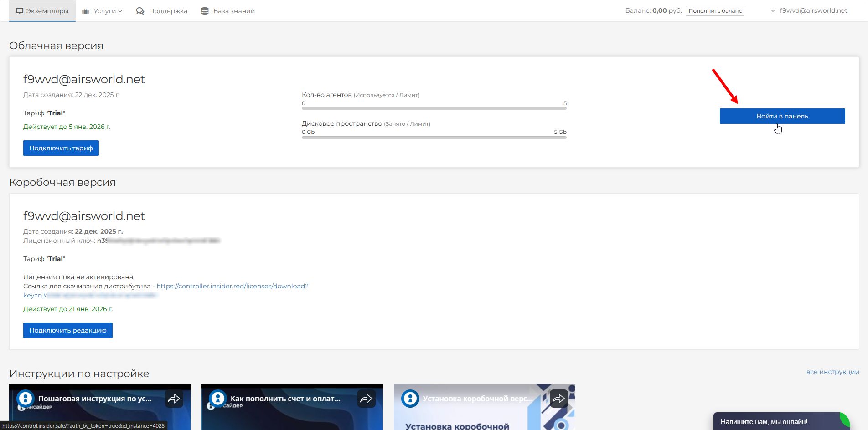Click the monitor icon beside Экземпляры

[x=20, y=11]
